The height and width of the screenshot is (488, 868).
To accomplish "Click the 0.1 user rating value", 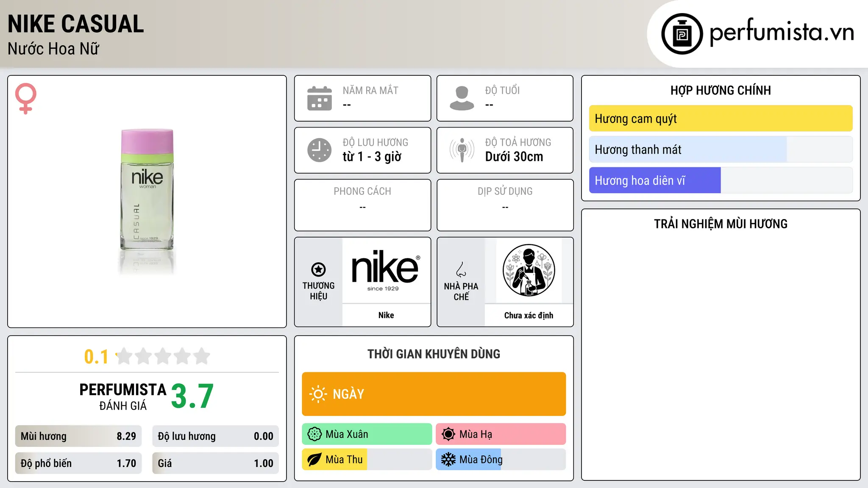I will pyautogui.click(x=96, y=357).
